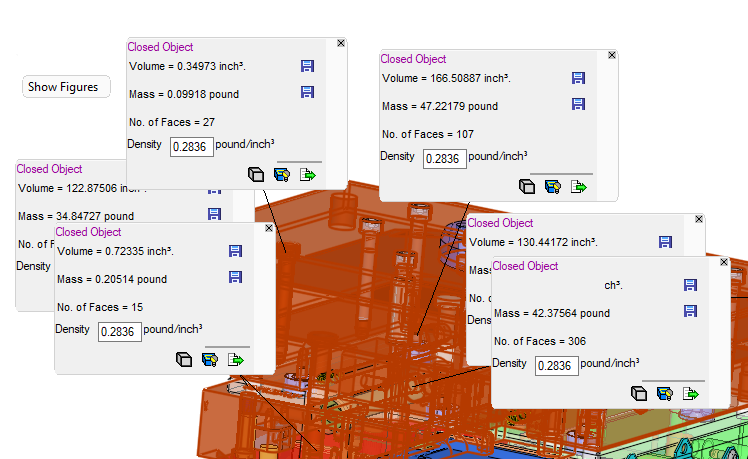The image size is (748, 459).
Task: Save the 130.44172 inch³ volume value
Action: [x=665, y=241]
